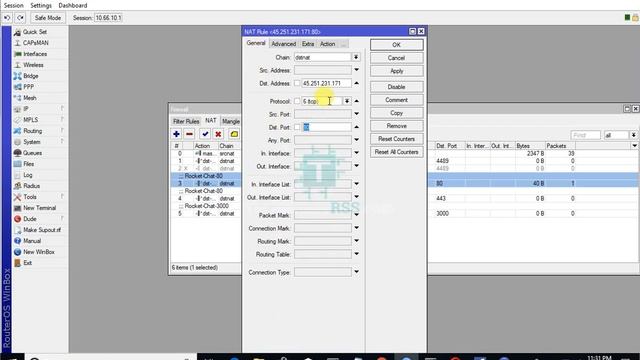Image resolution: width=640 pixels, height=360 pixels.
Task: Expand the In. Interface field
Action: pos(356,153)
